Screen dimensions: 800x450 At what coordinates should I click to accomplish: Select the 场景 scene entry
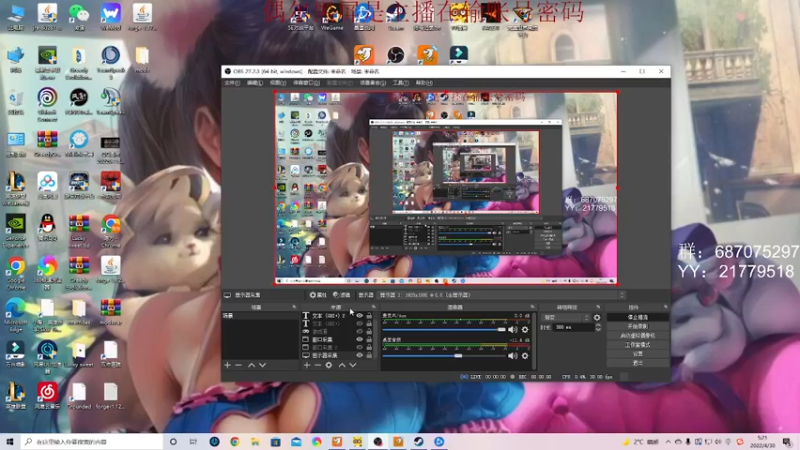pyautogui.click(x=260, y=316)
